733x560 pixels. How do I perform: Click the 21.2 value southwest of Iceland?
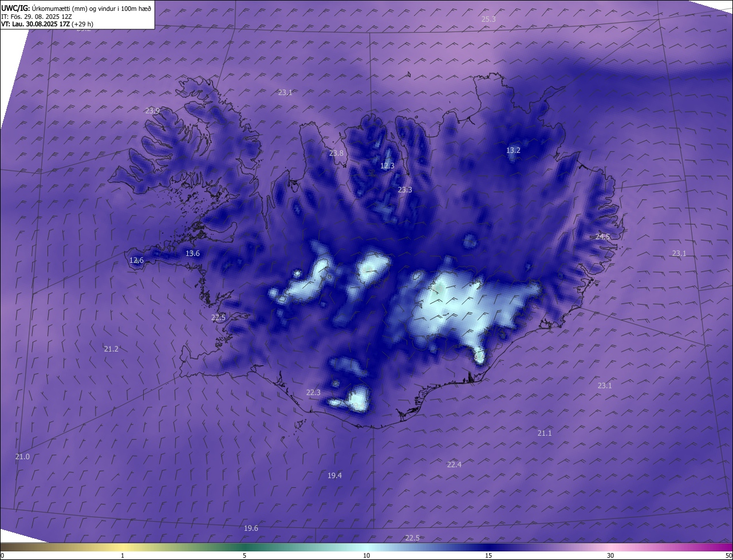[x=111, y=349]
